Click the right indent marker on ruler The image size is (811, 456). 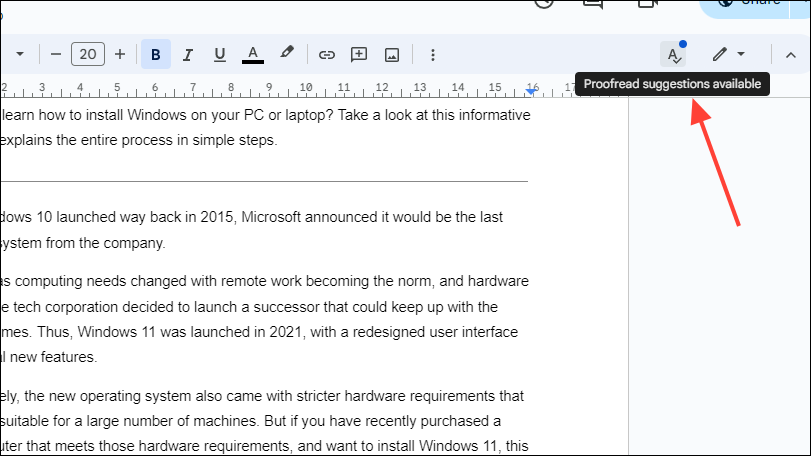click(x=531, y=92)
